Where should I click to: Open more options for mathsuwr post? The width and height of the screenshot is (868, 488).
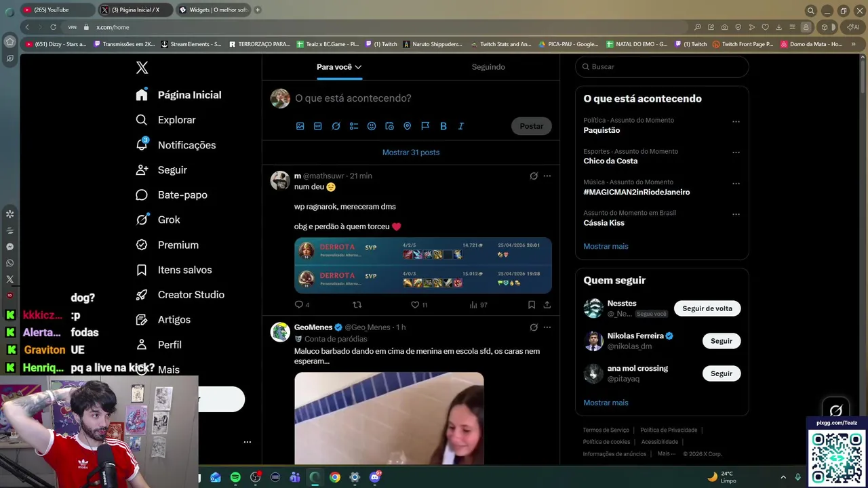547,176
